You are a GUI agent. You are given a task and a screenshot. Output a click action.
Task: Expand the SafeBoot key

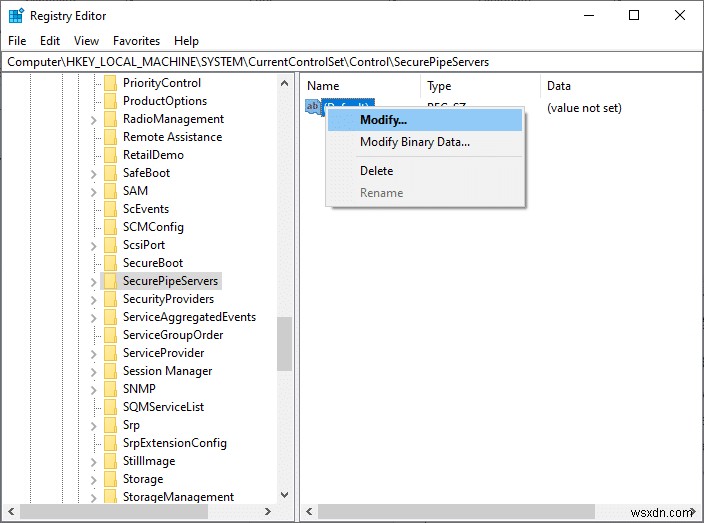point(93,174)
